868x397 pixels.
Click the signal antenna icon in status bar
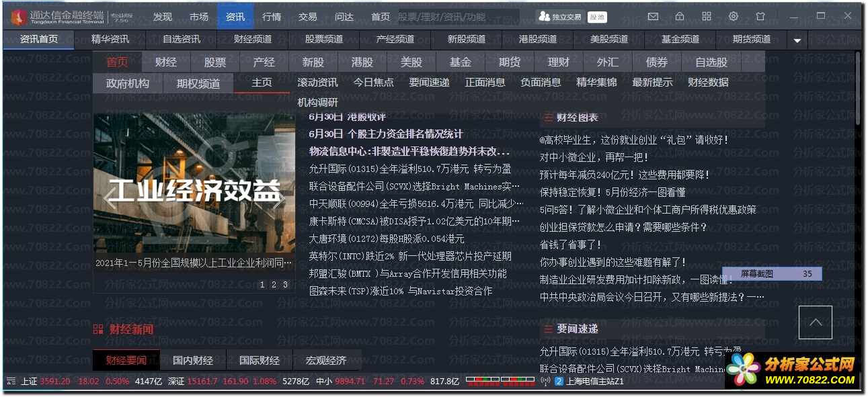(546, 382)
